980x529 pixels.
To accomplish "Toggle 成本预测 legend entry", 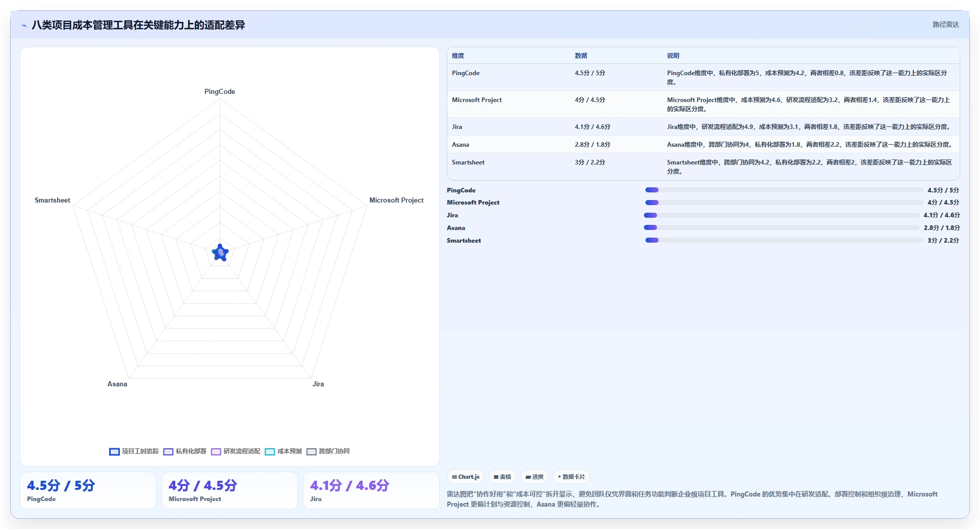I will coord(283,451).
